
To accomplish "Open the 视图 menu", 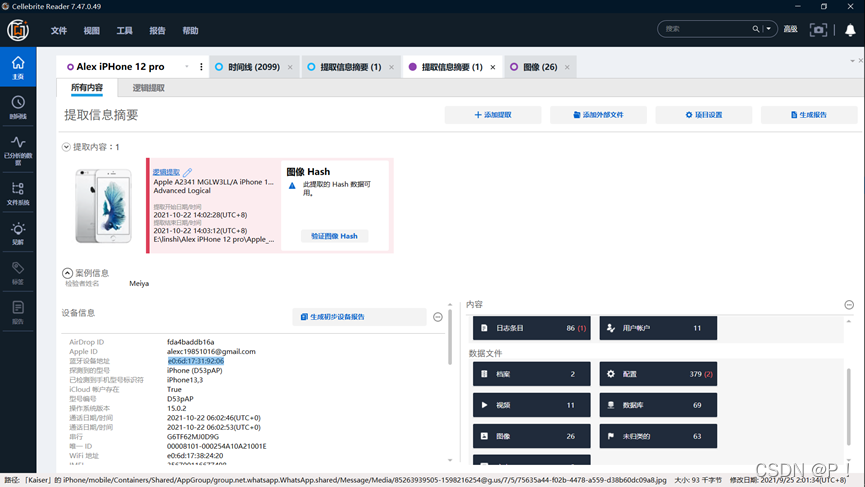I will pyautogui.click(x=92, y=30).
